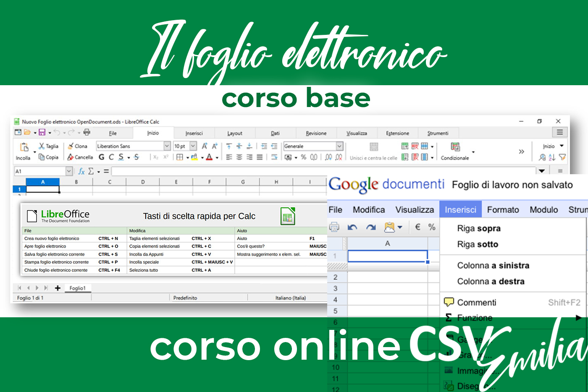This screenshot has width=588, height=392.
Task: Align cell content to top icon
Action: point(229,146)
